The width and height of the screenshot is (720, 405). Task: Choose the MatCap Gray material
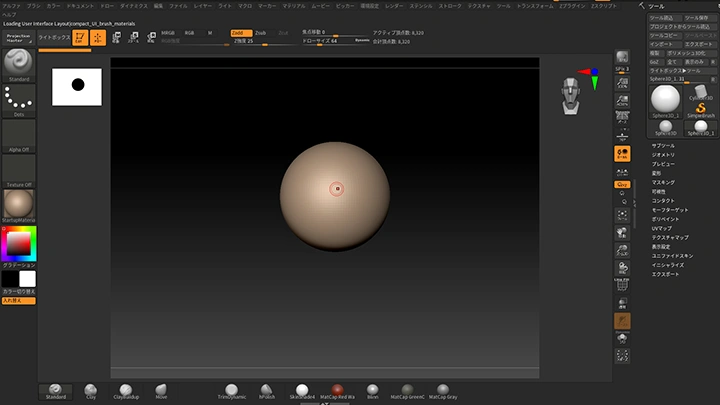[443, 392]
